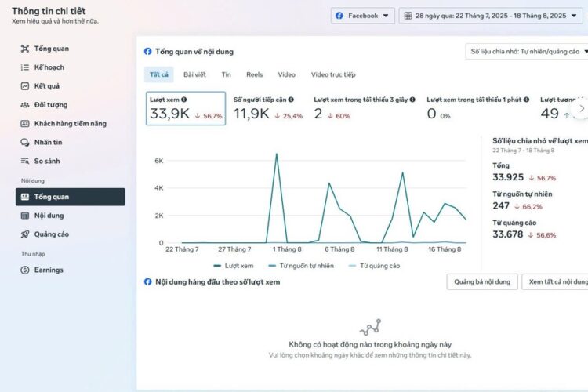Screen dimensions: 588x392
Task: Select the Reels tab
Action: [254, 75]
